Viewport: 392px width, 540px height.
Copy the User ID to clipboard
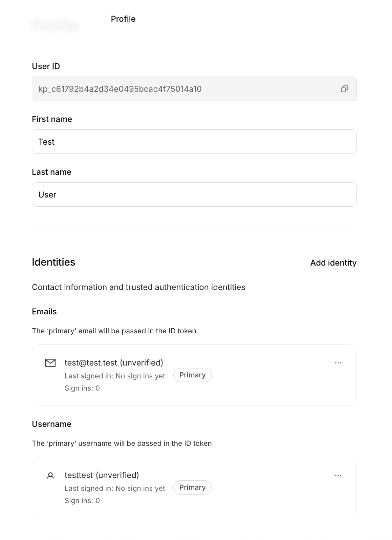click(344, 89)
